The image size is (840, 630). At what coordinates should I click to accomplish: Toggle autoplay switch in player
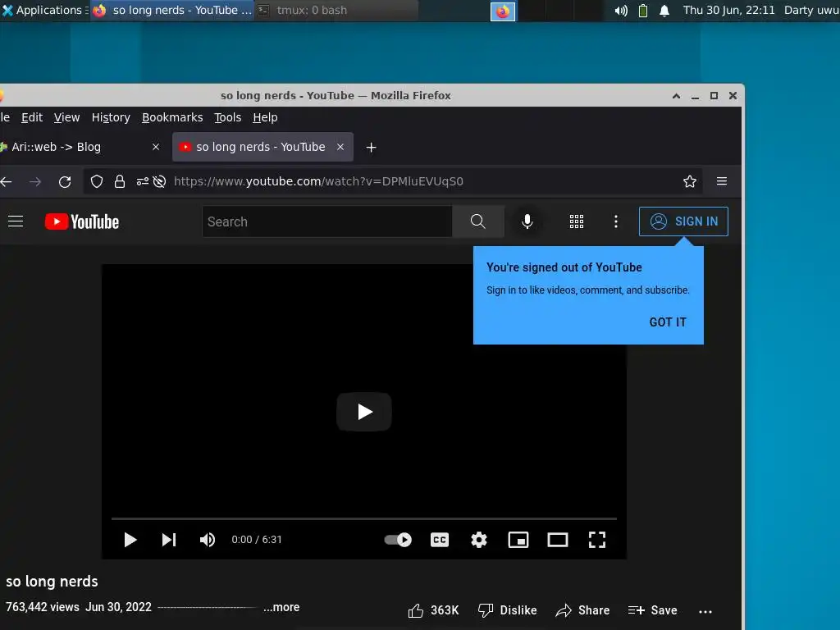398,540
